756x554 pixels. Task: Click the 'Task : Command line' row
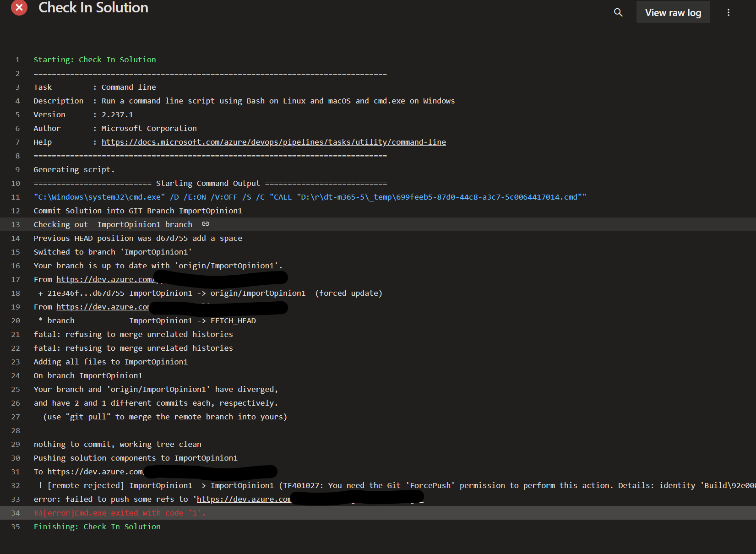click(95, 87)
